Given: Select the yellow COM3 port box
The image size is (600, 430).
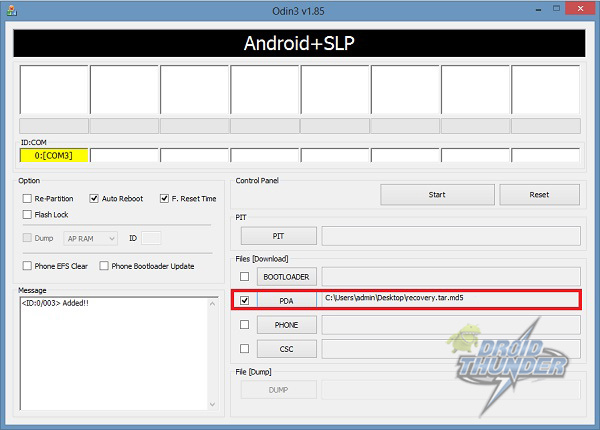Looking at the screenshot, I should click(54, 155).
